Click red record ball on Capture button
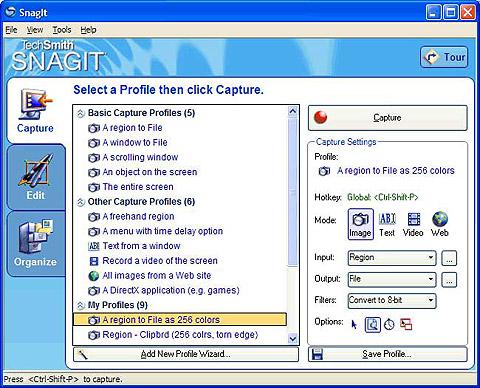Screen dimensions: 480x388 [321, 117]
